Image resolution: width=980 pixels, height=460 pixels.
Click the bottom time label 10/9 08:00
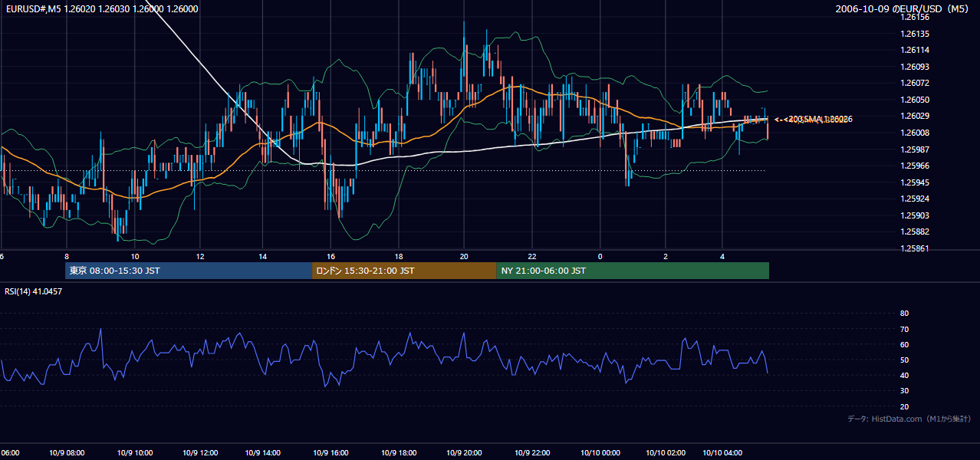pyautogui.click(x=67, y=453)
